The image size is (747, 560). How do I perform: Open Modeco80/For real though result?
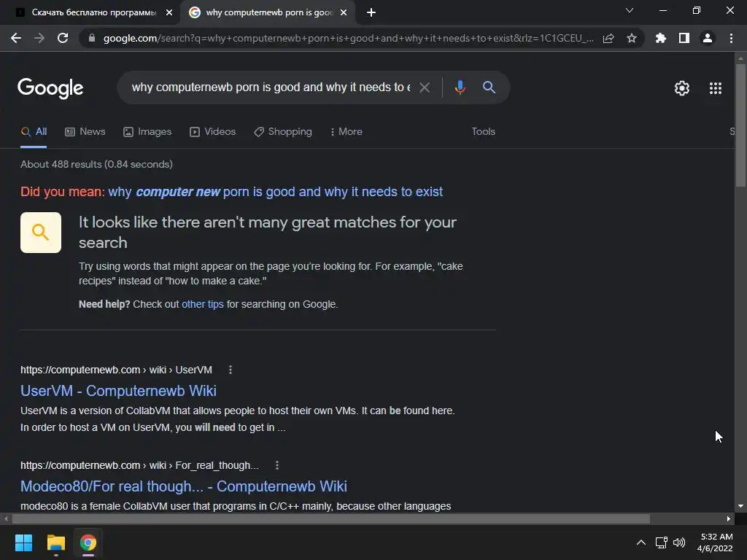click(x=183, y=486)
